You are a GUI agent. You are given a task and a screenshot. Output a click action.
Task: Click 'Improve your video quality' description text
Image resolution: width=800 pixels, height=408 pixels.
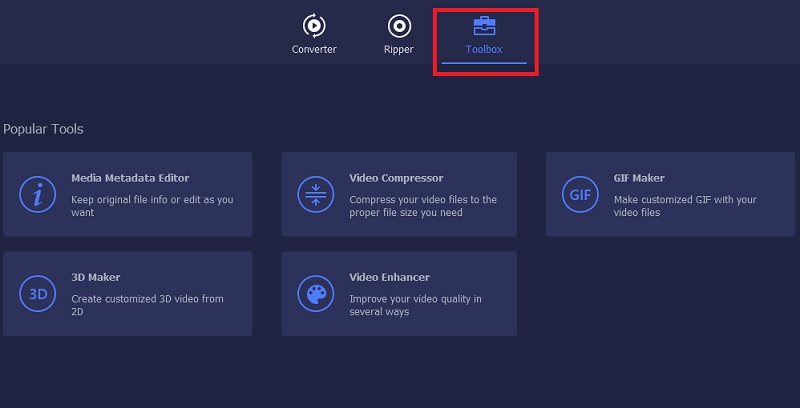click(x=415, y=305)
